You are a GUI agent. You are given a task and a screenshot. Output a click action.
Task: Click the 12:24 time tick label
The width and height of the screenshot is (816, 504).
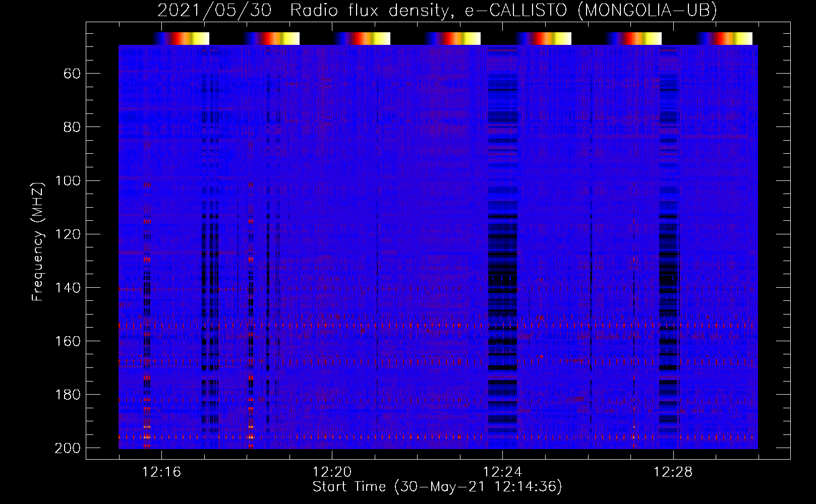point(502,472)
